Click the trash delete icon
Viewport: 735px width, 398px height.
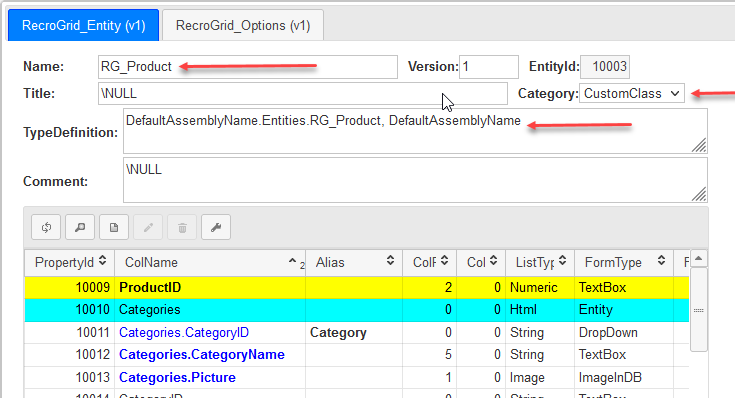pos(182,227)
